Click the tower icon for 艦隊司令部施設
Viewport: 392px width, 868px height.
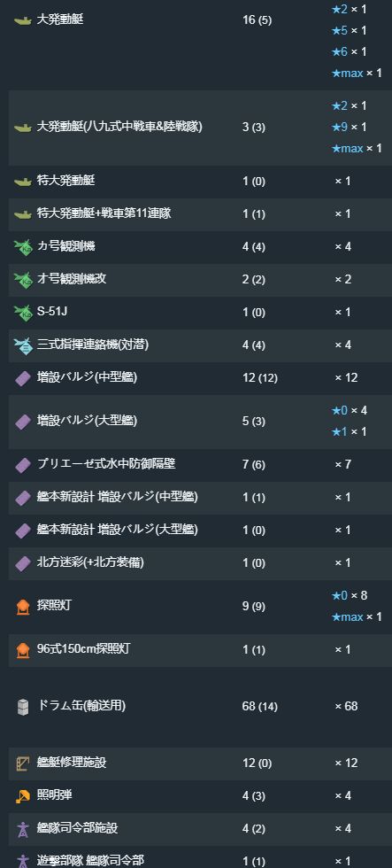[23, 829]
